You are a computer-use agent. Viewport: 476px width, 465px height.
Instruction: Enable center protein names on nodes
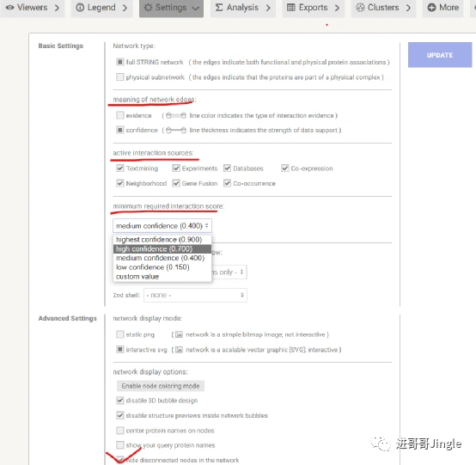[x=120, y=431]
